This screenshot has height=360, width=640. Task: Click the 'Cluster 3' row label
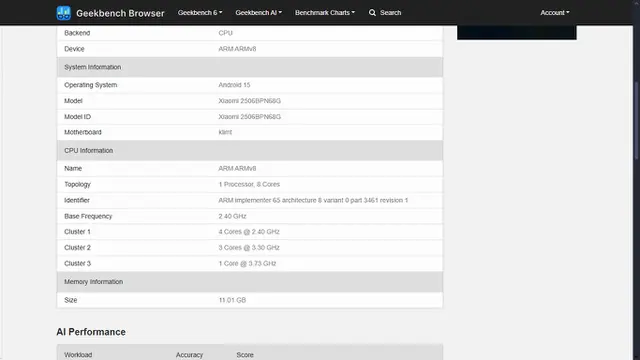[x=78, y=264]
